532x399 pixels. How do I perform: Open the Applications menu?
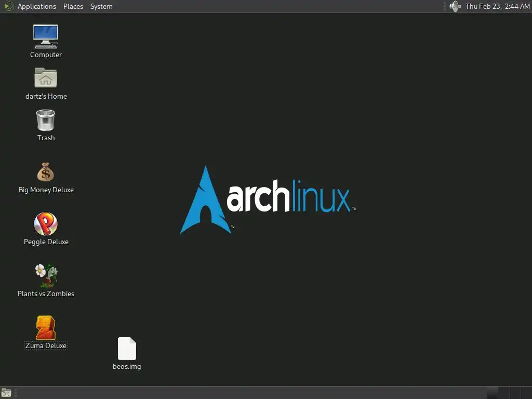(37, 6)
